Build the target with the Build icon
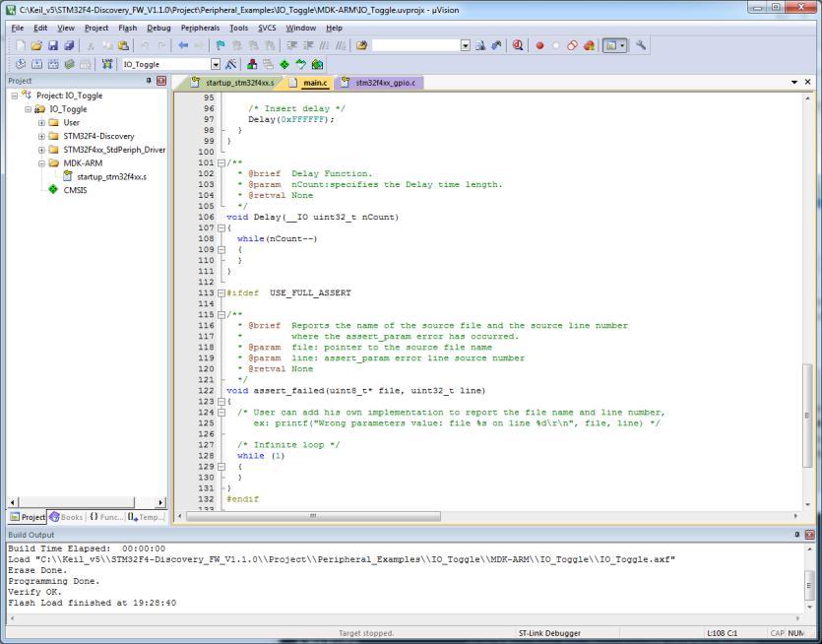The image size is (822, 644). (36, 64)
